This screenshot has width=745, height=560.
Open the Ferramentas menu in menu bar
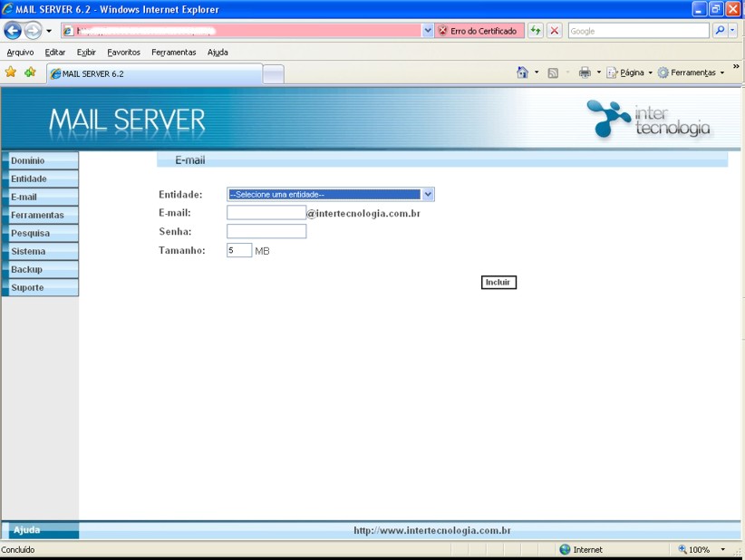(173, 53)
